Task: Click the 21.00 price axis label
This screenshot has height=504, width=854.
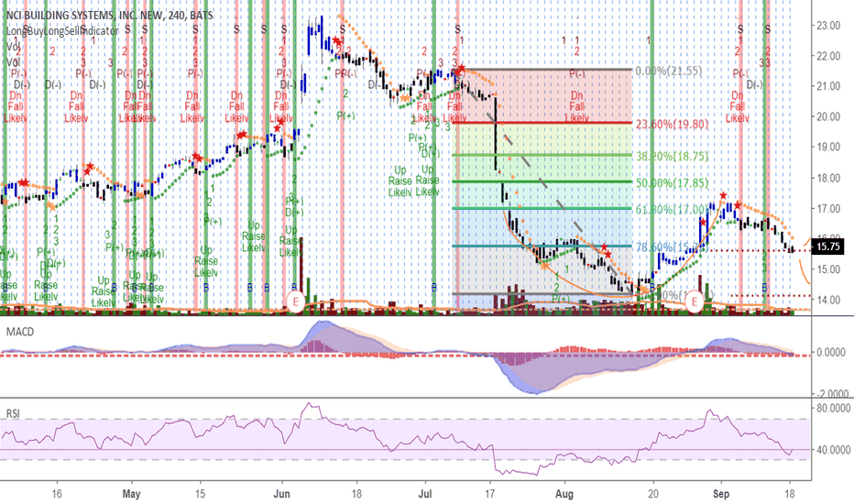Action: click(x=827, y=86)
